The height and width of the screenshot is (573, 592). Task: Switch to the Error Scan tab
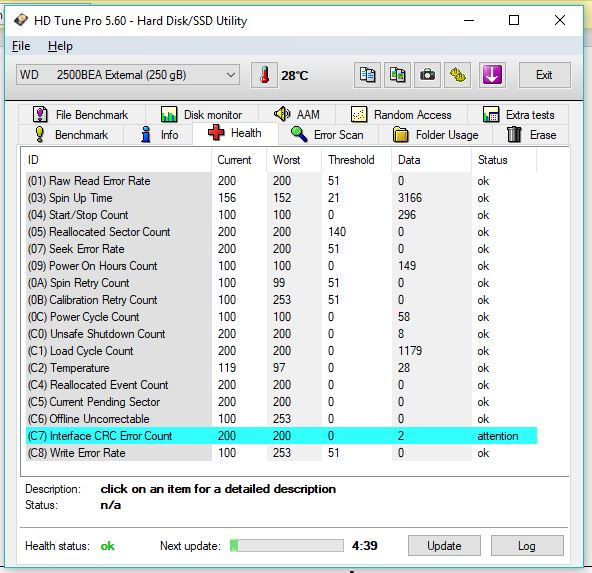[328, 135]
